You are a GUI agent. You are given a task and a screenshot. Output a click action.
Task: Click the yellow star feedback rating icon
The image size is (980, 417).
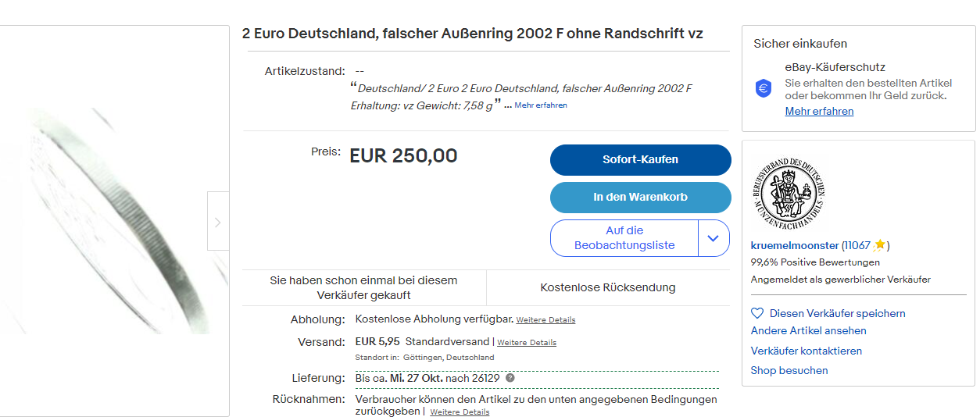[x=879, y=244]
